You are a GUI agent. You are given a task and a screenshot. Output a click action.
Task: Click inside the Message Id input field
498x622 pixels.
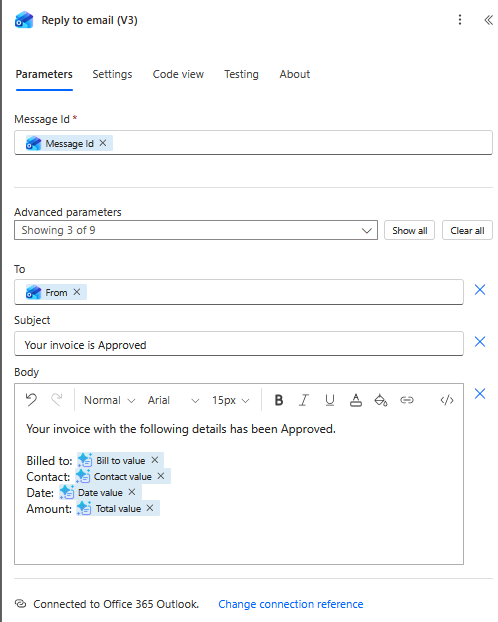point(253,143)
